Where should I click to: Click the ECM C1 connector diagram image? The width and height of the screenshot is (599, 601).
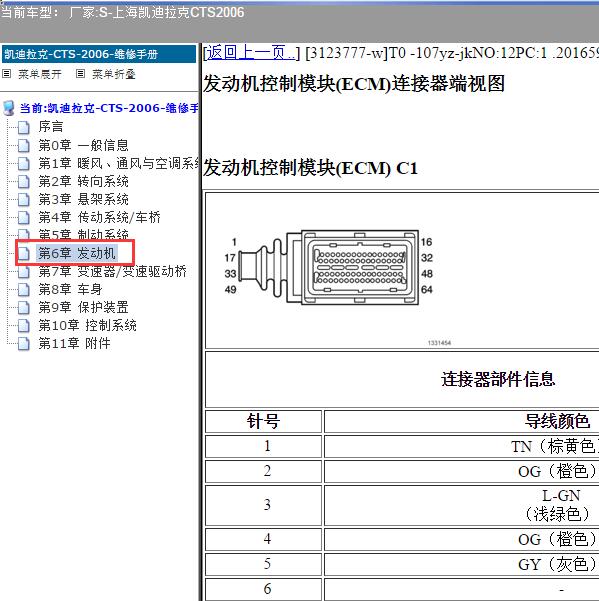click(x=328, y=267)
